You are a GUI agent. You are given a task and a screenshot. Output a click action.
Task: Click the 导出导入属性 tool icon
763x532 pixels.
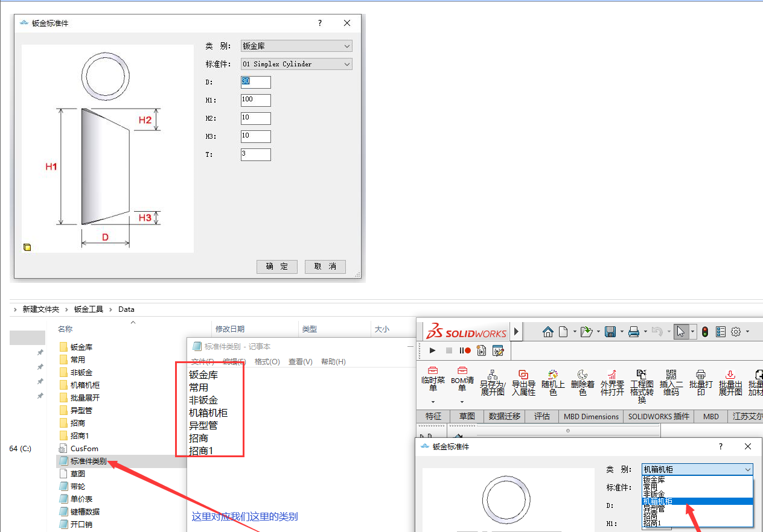click(523, 382)
